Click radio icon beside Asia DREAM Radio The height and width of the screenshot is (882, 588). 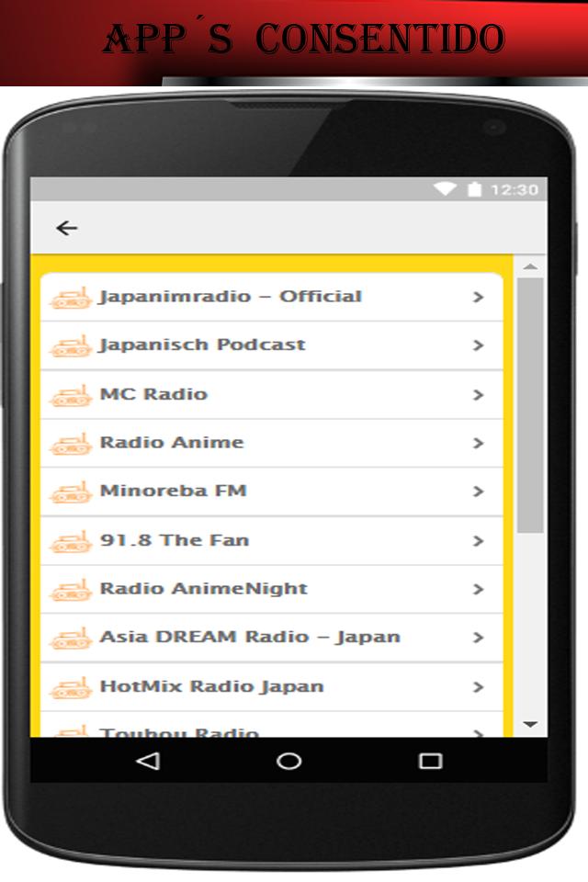[71, 639]
